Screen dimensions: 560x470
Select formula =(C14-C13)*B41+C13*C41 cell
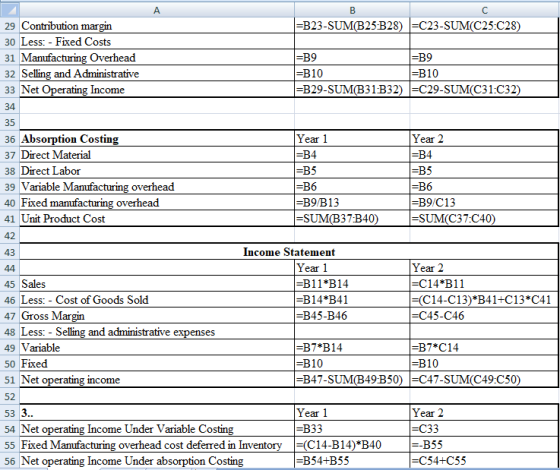click(484, 300)
